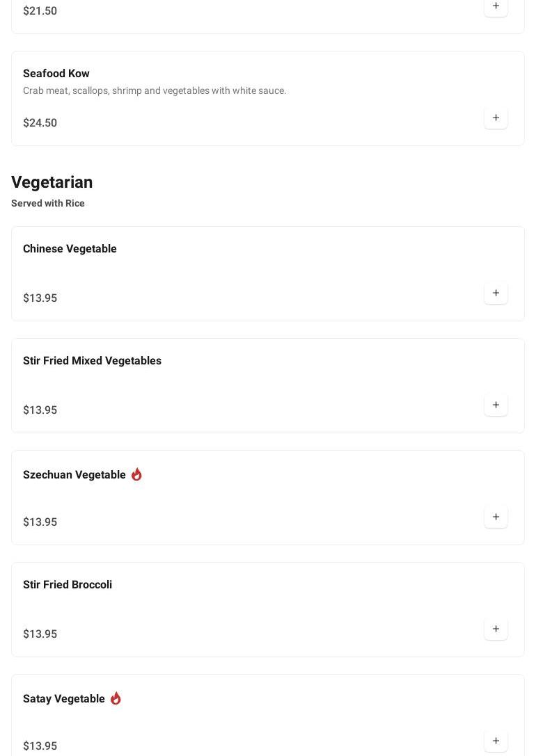Open the Seafood Kow item title
This screenshot has height=756, width=536.
(56, 73)
